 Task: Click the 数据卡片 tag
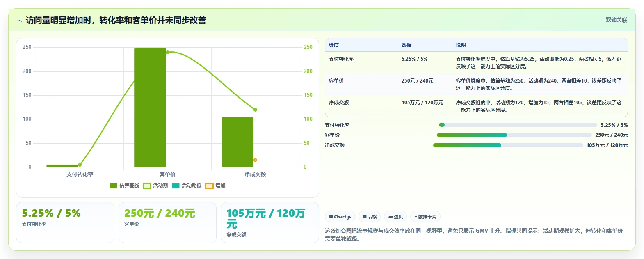(x=425, y=217)
